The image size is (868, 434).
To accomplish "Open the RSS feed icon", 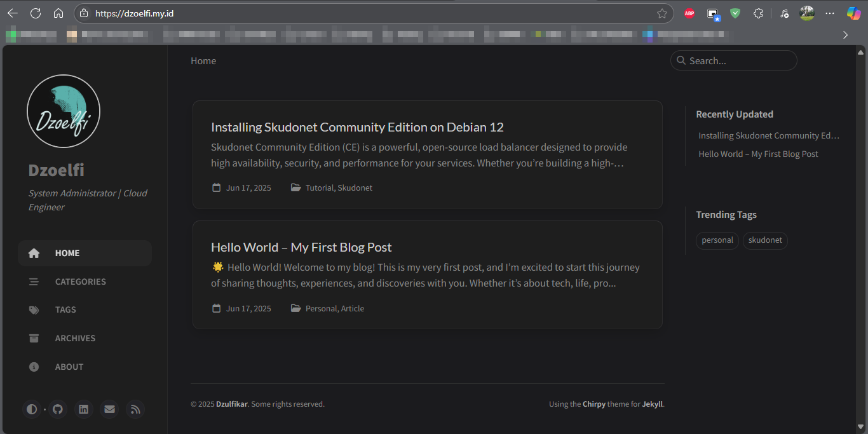I will 135,409.
